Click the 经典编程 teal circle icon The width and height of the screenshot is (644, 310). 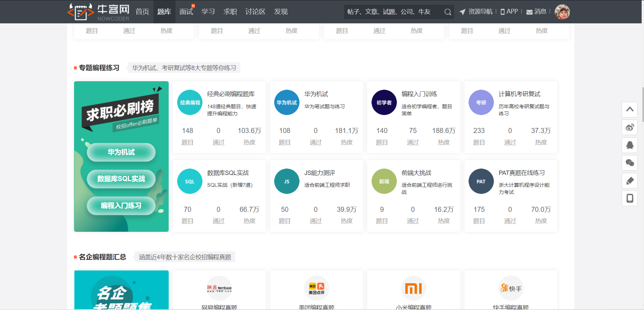click(x=190, y=103)
